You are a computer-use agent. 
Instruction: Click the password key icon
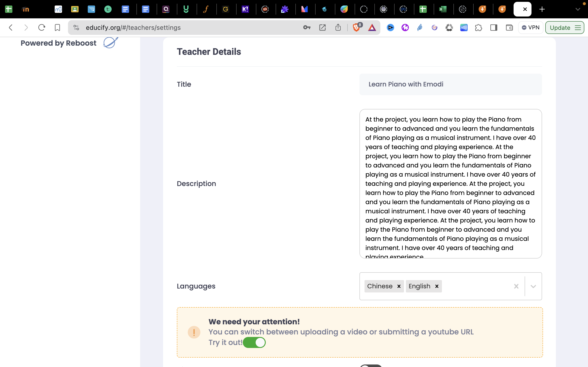pos(307,28)
